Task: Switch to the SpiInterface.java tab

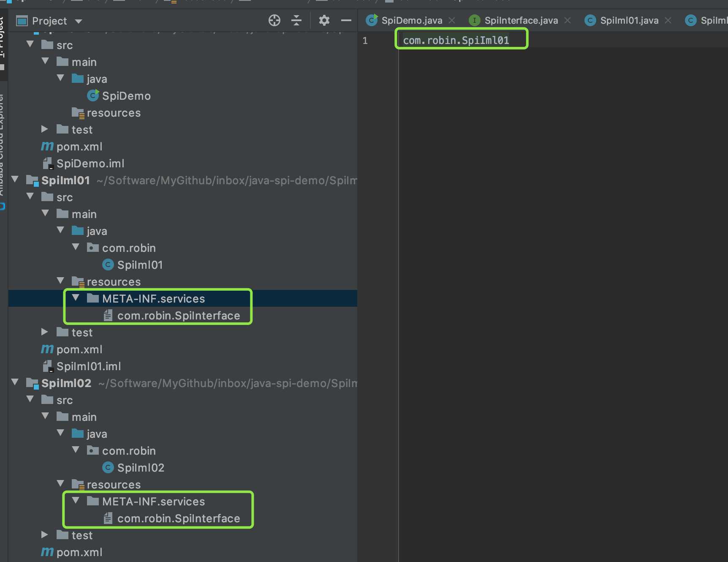Action: pyautogui.click(x=521, y=20)
